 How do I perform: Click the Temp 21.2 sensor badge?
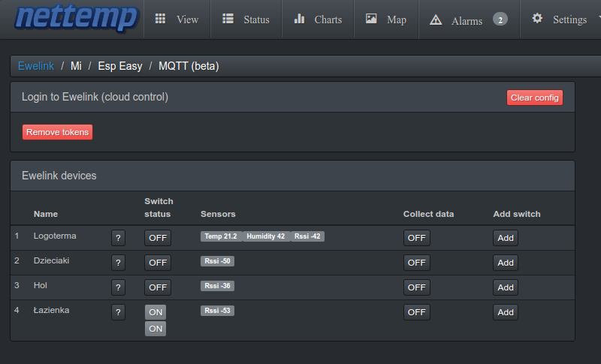pos(221,236)
